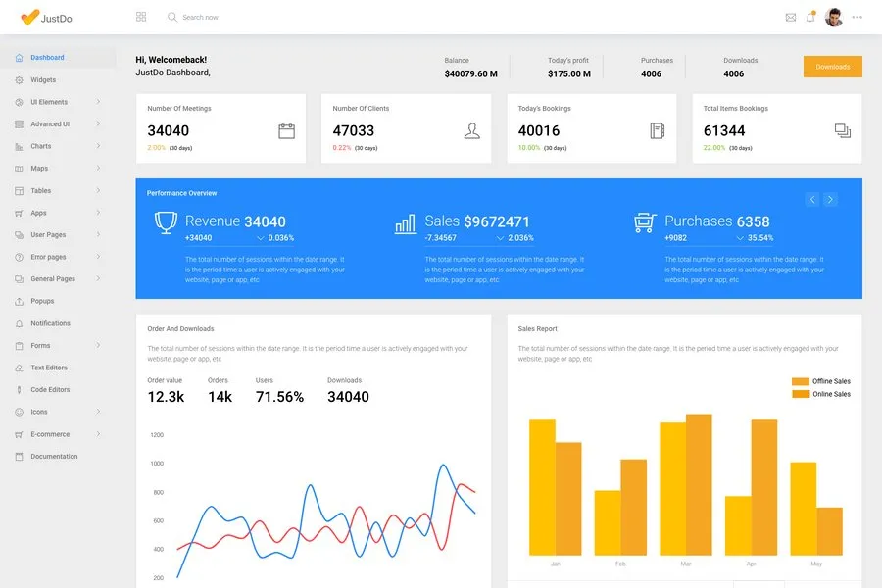Click the JustDo logo link
This screenshot has height=588, width=882.
pyautogui.click(x=46, y=18)
